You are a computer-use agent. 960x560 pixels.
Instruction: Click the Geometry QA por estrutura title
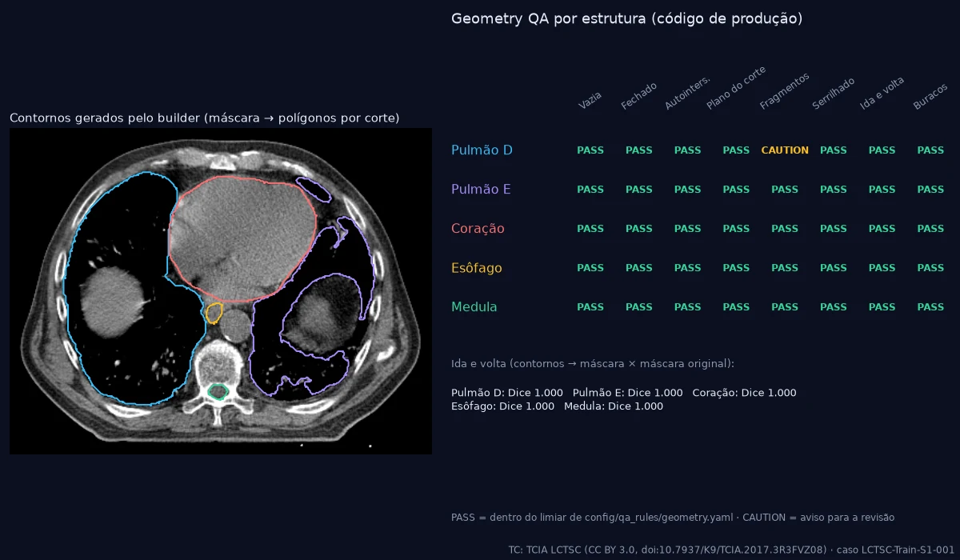[626, 18]
